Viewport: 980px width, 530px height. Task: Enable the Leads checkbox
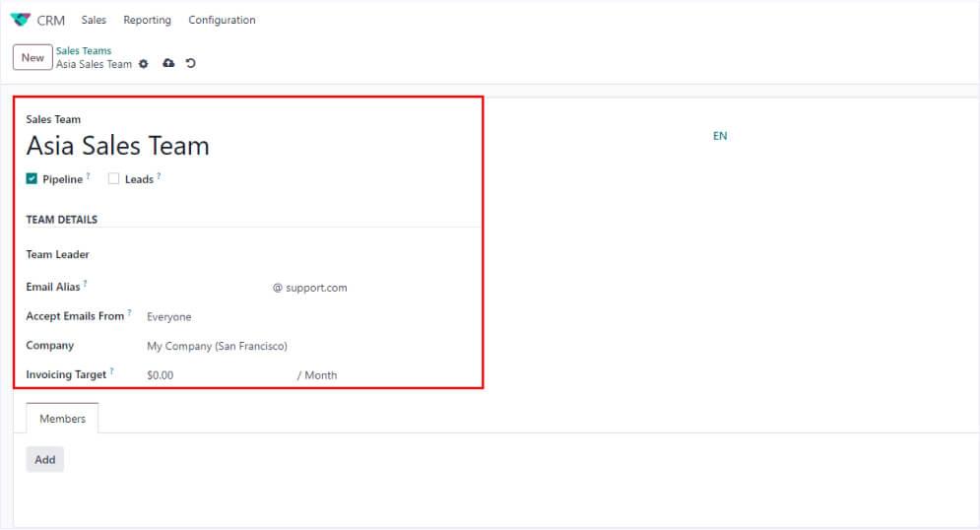pos(113,179)
